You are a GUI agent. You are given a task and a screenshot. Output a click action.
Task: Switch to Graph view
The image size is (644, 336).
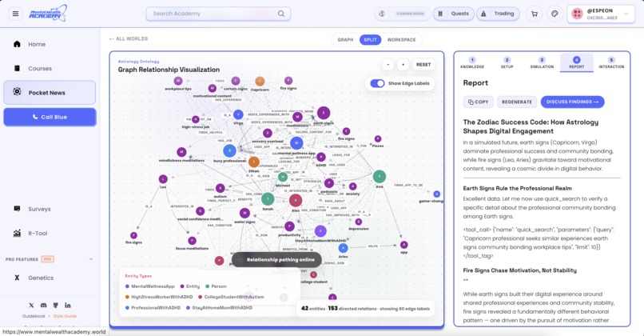click(345, 39)
